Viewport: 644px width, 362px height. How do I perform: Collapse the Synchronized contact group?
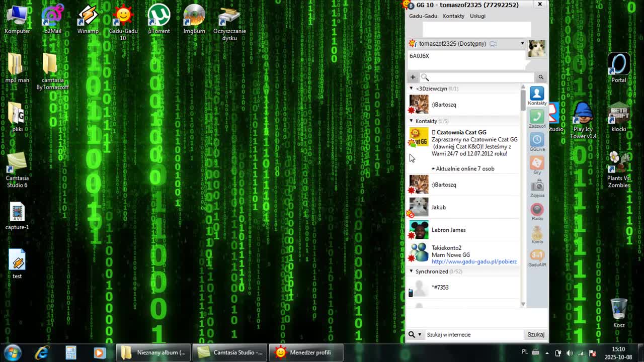click(x=411, y=271)
